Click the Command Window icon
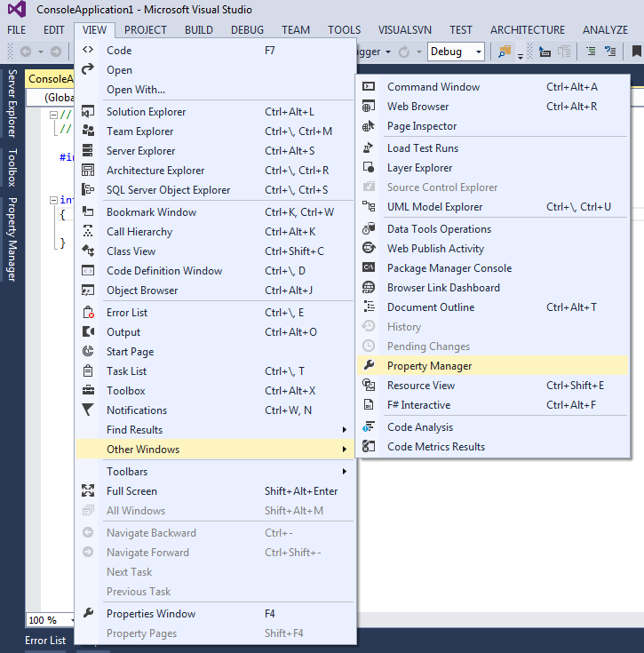644x653 pixels. 369,87
